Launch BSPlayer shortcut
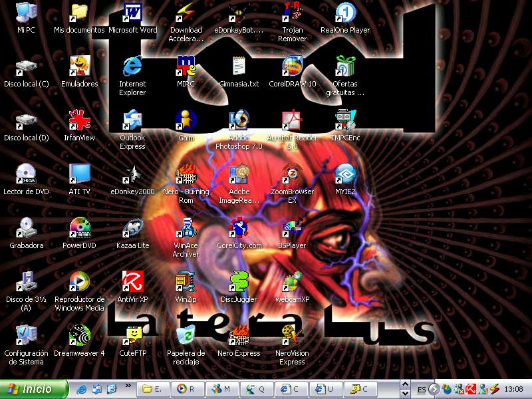532x399 pixels. coord(292,228)
